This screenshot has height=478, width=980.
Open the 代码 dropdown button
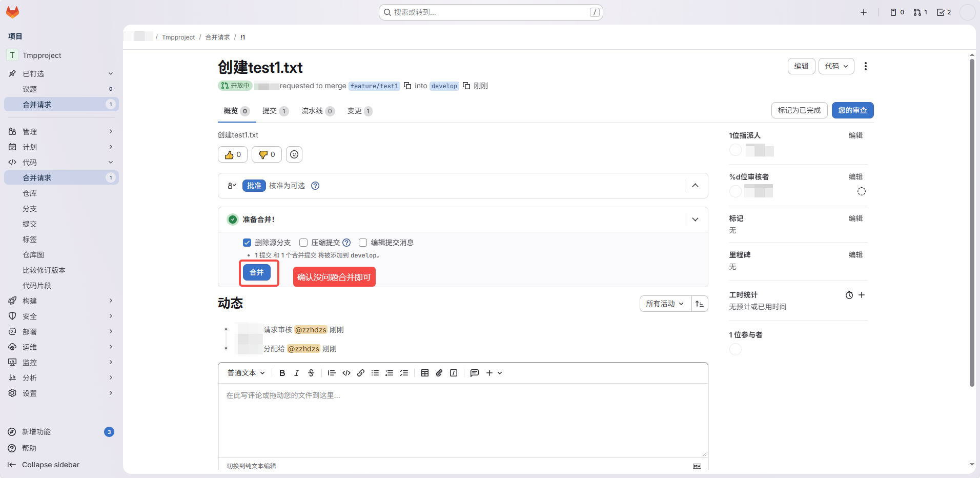(836, 66)
